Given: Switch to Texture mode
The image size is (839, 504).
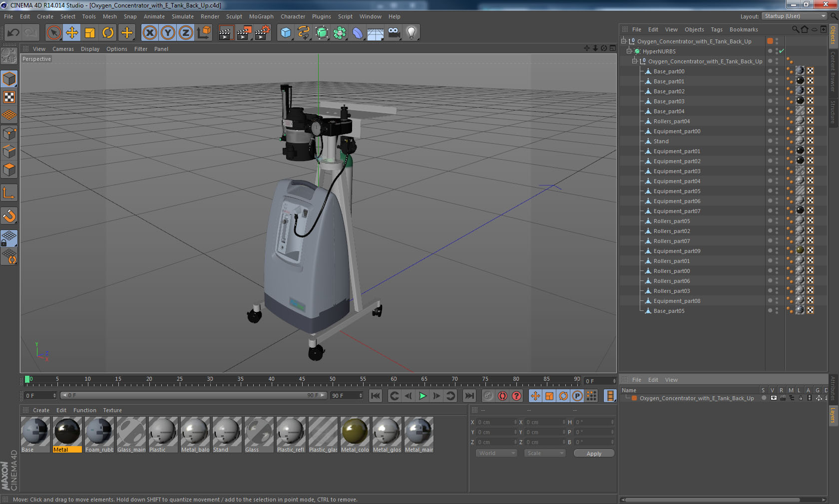Looking at the screenshot, I should tap(9, 97).
